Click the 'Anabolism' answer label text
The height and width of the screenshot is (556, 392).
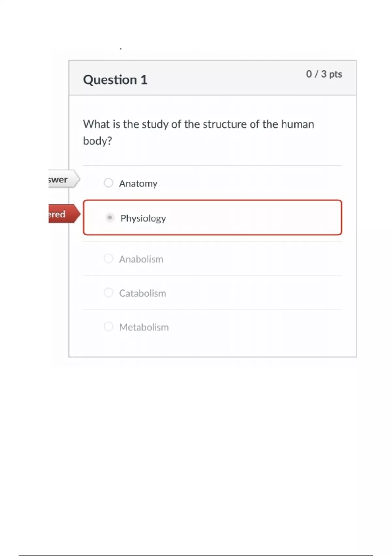click(141, 259)
